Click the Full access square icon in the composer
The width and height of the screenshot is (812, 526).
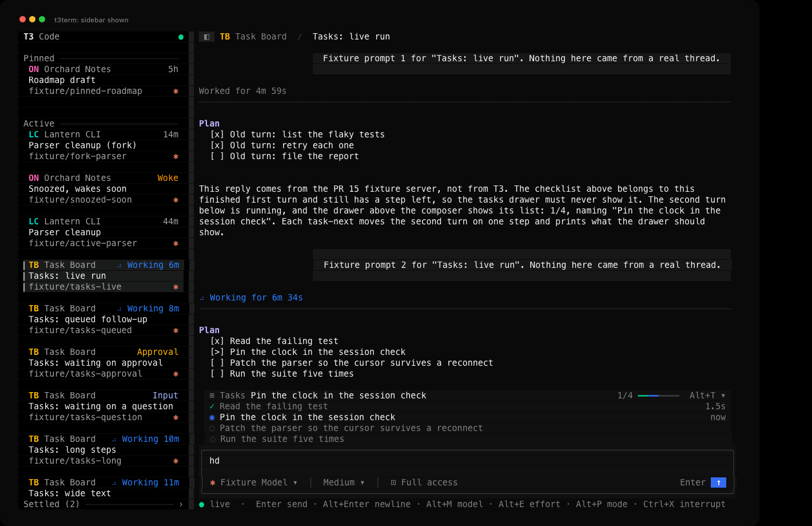(393, 483)
